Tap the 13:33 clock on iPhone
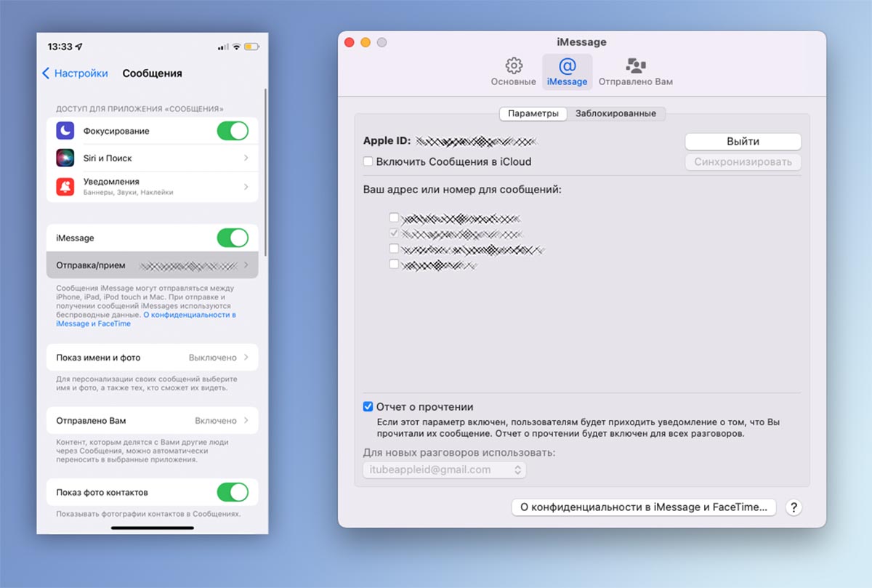The width and height of the screenshot is (872, 588). [60, 47]
